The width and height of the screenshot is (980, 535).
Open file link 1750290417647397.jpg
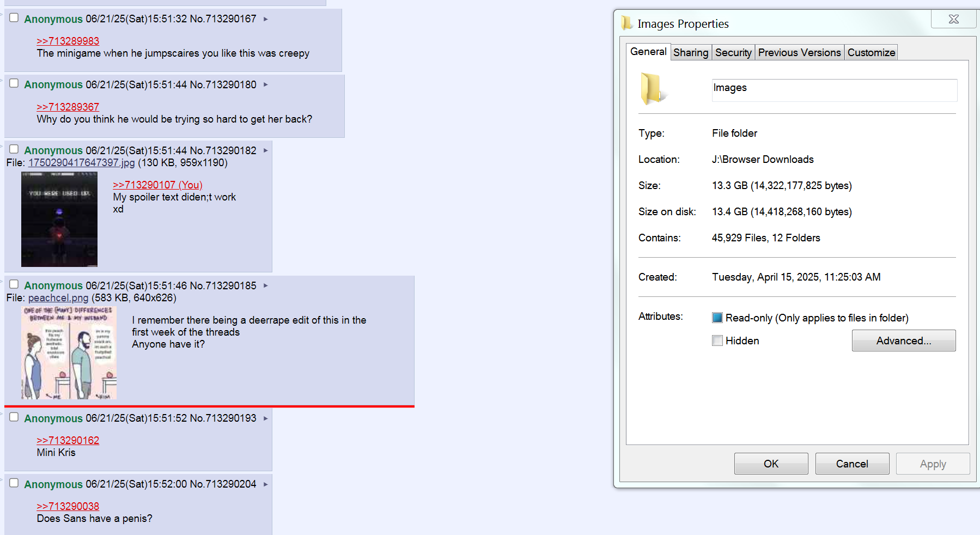click(x=82, y=162)
